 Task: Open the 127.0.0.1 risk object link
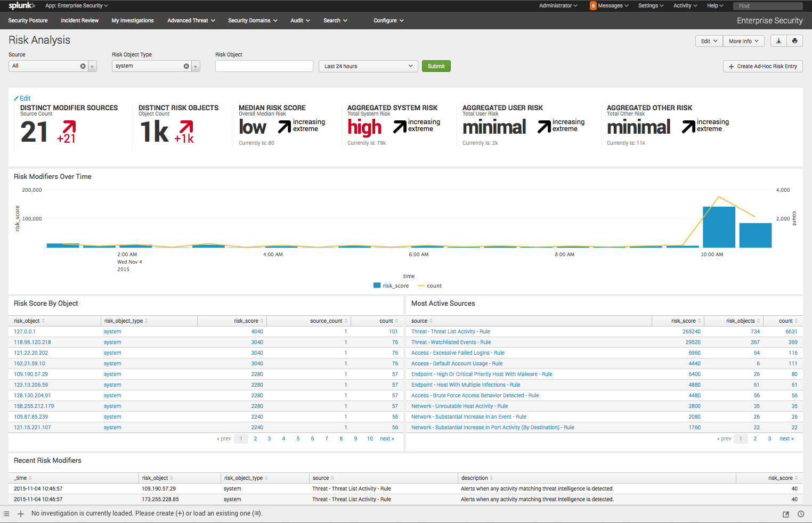point(25,331)
